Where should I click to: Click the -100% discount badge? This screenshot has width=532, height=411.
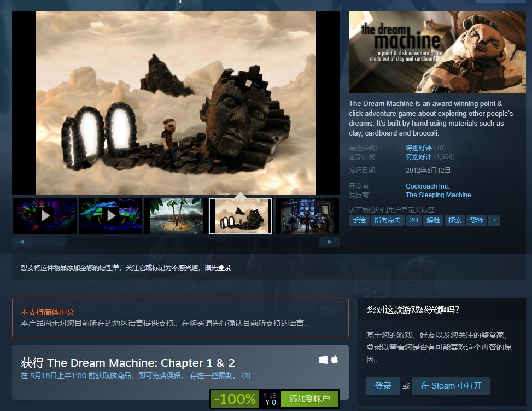pyautogui.click(x=235, y=399)
